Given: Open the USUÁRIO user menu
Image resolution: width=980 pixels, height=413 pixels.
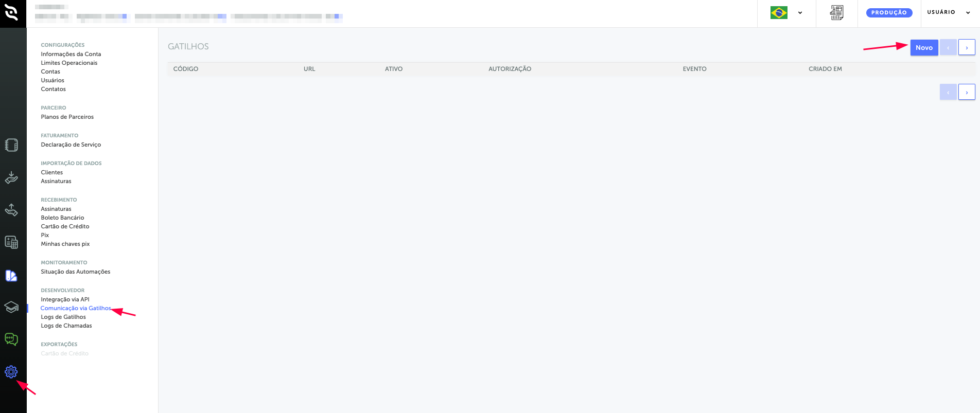Looking at the screenshot, I should 948,12.
